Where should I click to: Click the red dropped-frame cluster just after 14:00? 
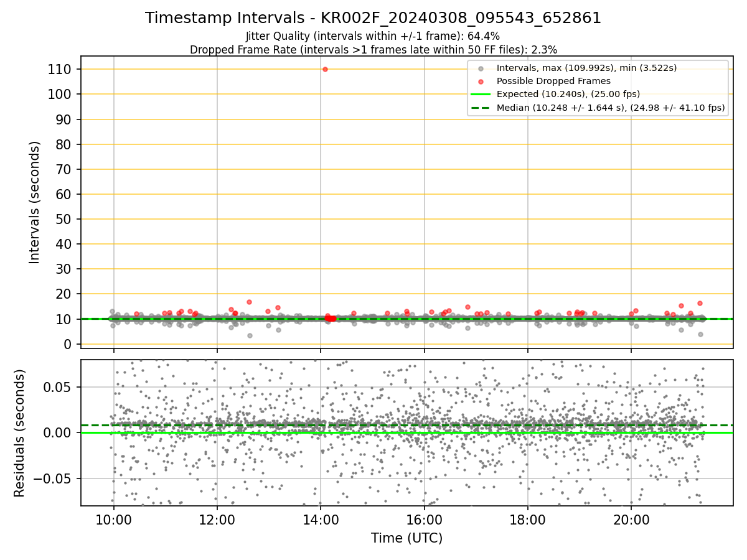(330, 318)
